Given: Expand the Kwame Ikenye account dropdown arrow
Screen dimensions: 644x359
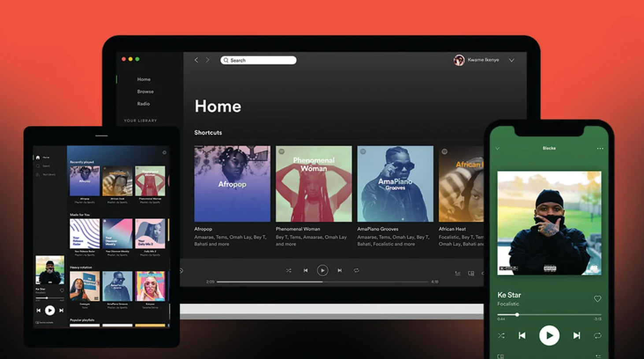Looking at the screenshot, I should pos(511,60).
